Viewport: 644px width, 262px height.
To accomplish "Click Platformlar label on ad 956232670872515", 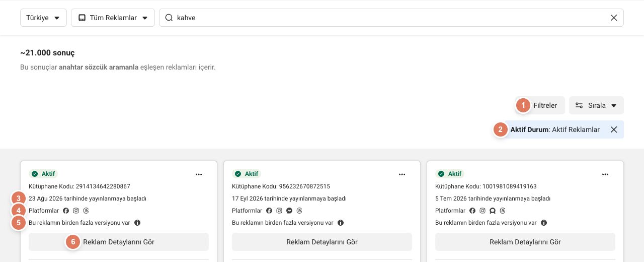I will click(x=247, y=211).
